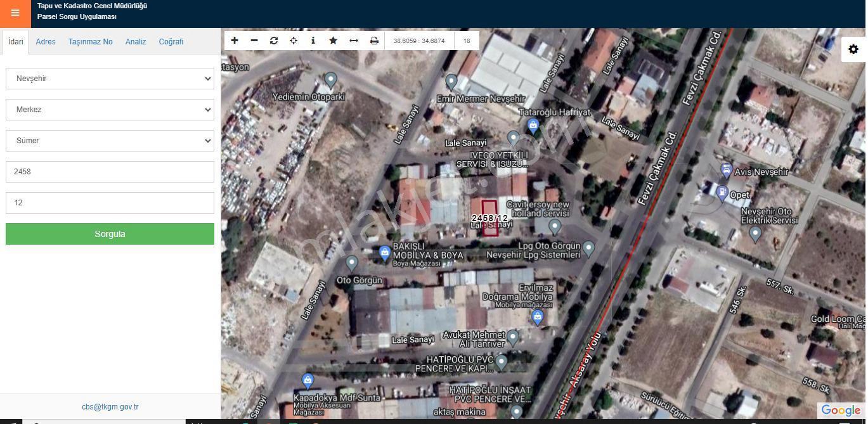Click Kapadokya Mdf Sunta marker
868x424 pixels.
click(308, 381)
